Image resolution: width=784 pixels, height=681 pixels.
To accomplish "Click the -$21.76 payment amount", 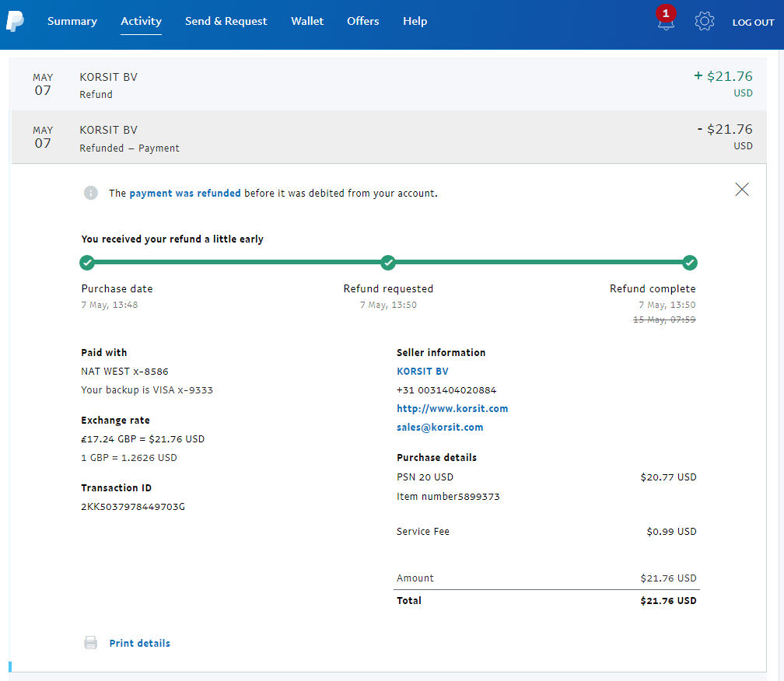I will pyautogui.click(x=725, y=129).
